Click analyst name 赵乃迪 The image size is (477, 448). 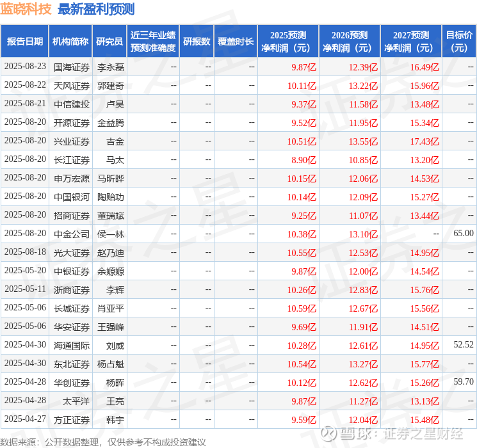coord(111,253)
